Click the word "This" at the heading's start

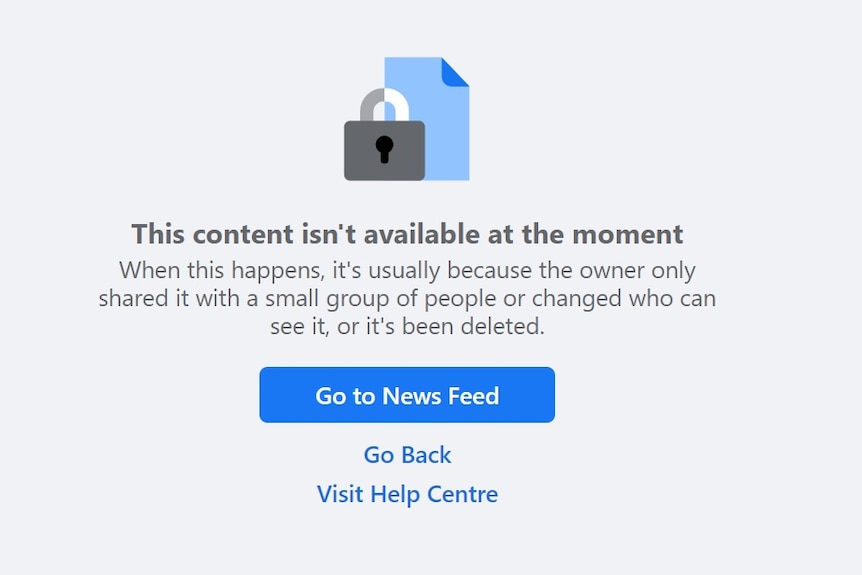[x=158, y=234]
